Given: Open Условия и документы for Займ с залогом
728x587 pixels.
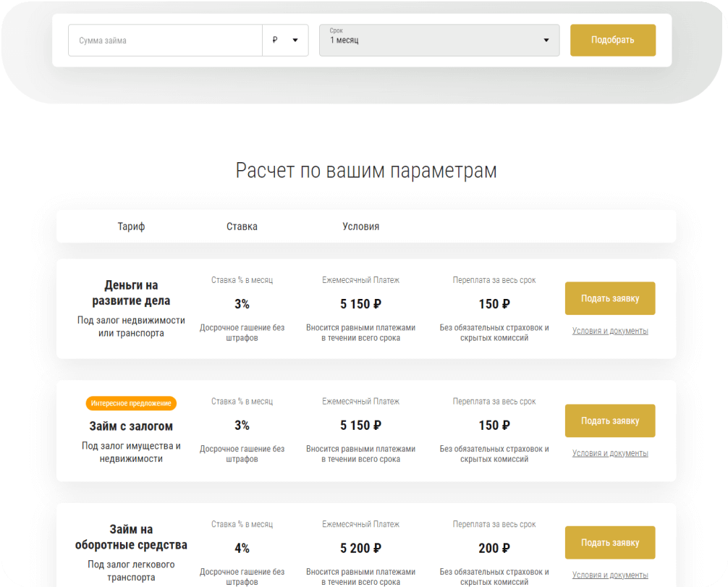Looking at the screenshot, I should [609, 454].
